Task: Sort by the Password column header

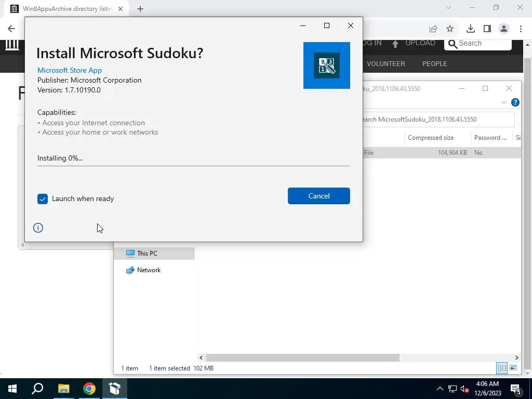Action: point(490,138)
